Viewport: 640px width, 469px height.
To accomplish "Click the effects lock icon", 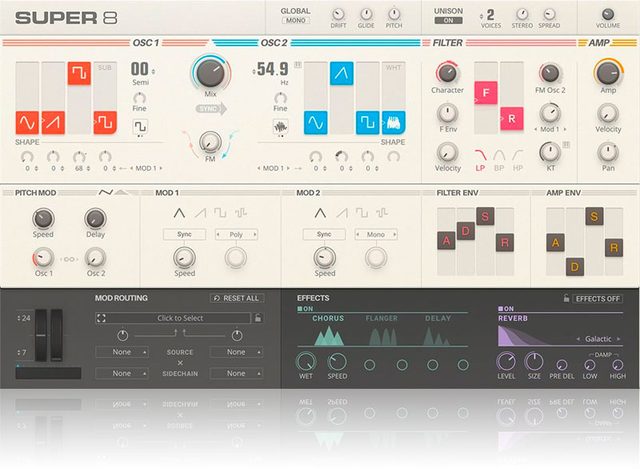I will pyautogui.click(x=566, y=298).
